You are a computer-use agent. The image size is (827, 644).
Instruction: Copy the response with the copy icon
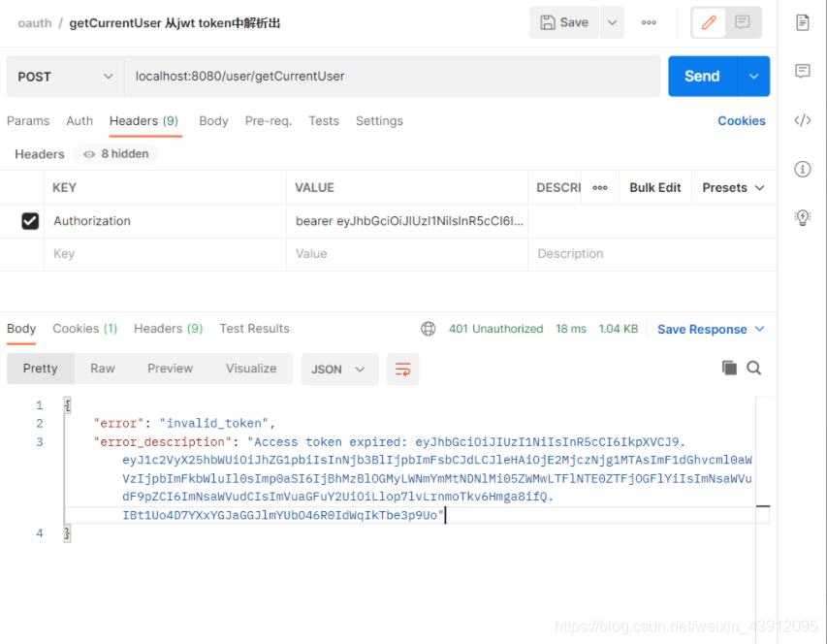click(729, 369)
